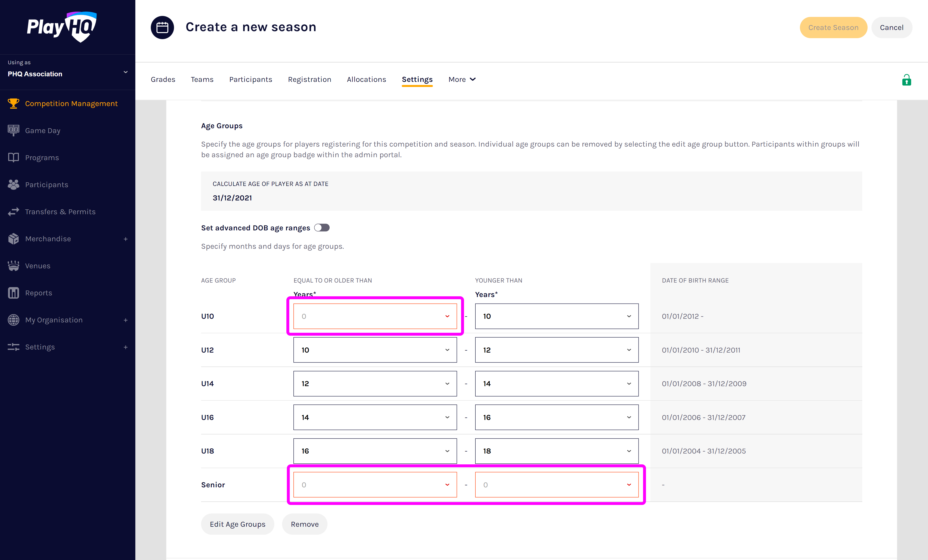Enable advanced DOB age ranges toggle
Screen dimensions: 928x560
pos(322,228)
